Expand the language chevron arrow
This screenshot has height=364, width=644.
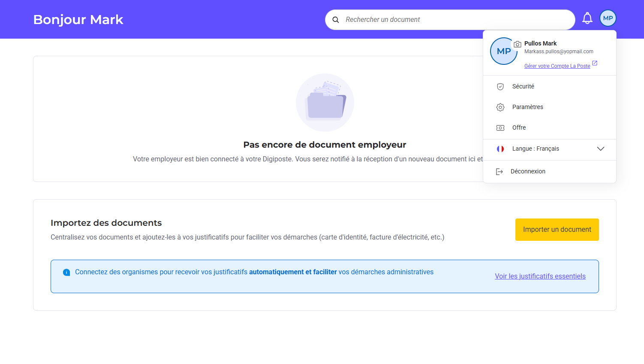coord(600,149)
